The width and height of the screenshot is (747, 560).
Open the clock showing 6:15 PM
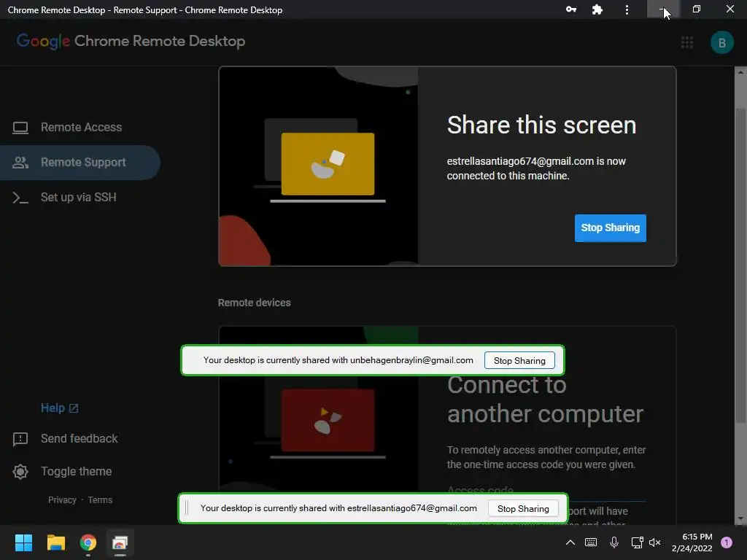point(692,542)
